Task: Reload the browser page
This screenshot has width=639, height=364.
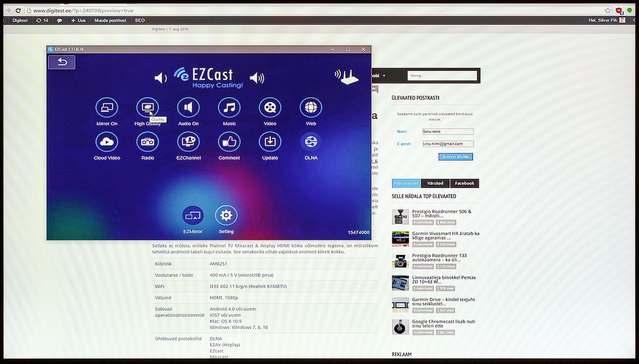Action: [x=18, y=11]
